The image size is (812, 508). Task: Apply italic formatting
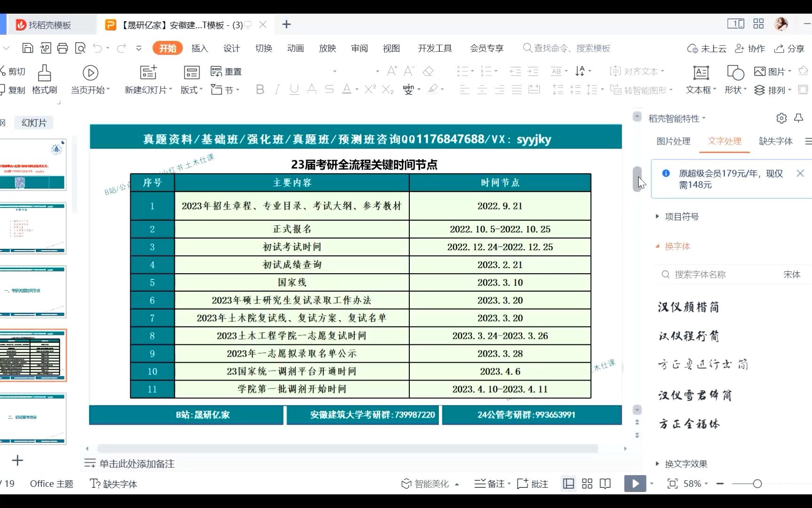(x=277, y=89)
